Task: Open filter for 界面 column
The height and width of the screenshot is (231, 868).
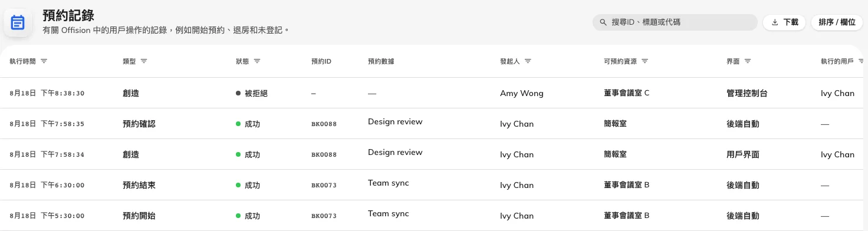Action: coord(748,61)
